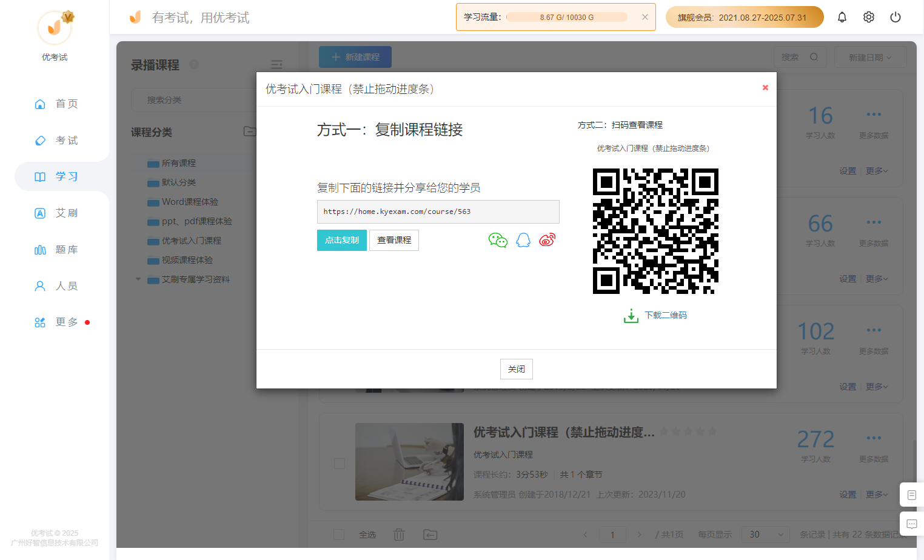The height and width of the screenshot is (560, 924).
Task: Click the move to folder icon
Action: pos(430,535)
